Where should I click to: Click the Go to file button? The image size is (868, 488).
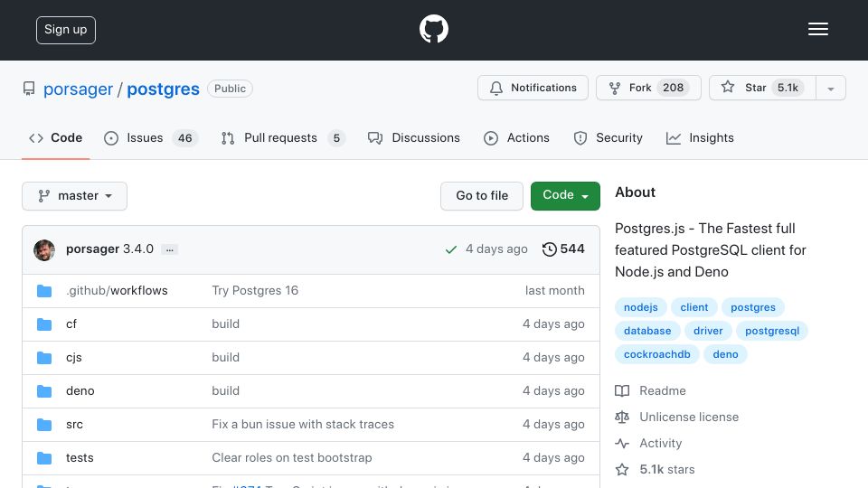coord(482,196)
